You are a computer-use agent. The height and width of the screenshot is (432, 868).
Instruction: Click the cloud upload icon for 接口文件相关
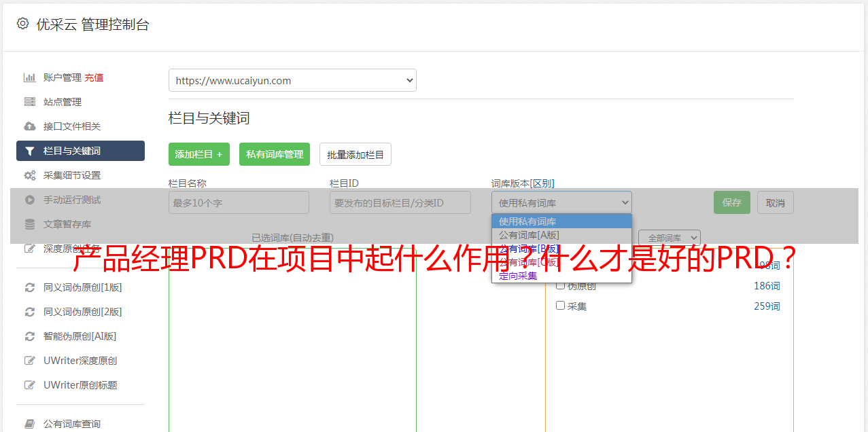click(29, 126)
